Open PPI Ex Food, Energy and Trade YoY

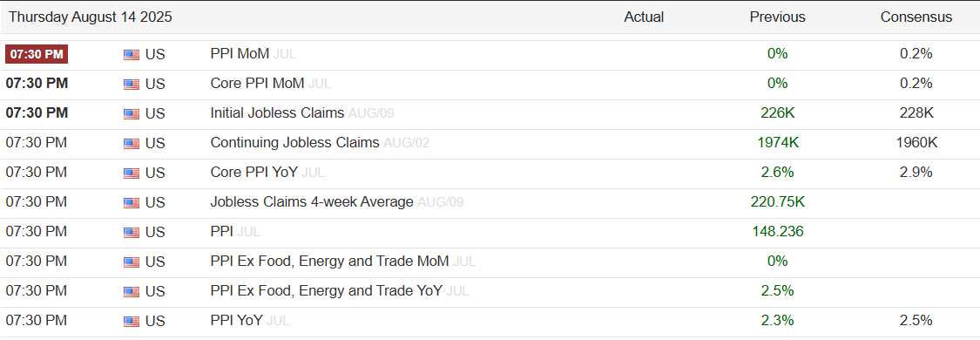click(x=327, y=290)
